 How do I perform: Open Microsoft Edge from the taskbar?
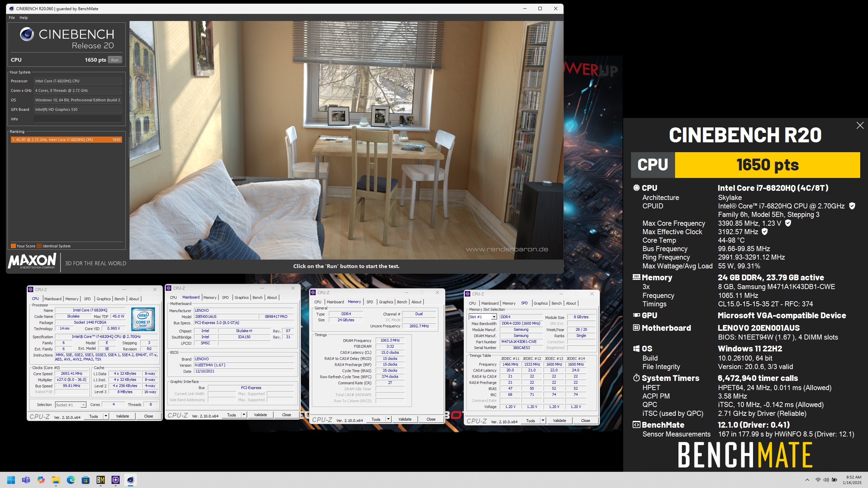tap(71, 480)
